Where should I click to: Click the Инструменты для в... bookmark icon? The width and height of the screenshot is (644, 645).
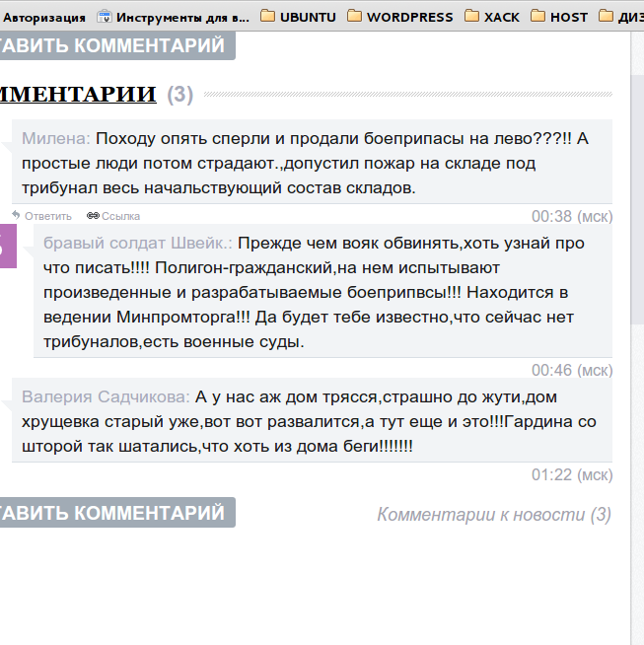(x=105, y=17)
